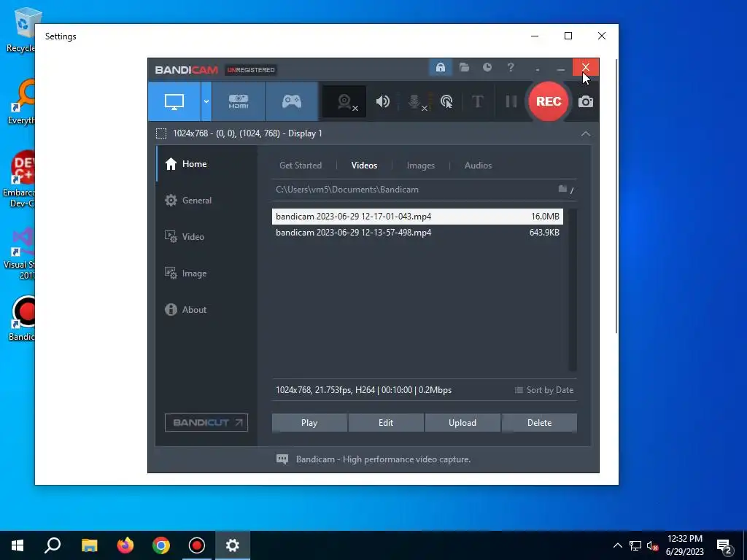Select bandicam 2023-06-29 12-13-57-498.mp4
747x560 pixels.
coord(417,233)
